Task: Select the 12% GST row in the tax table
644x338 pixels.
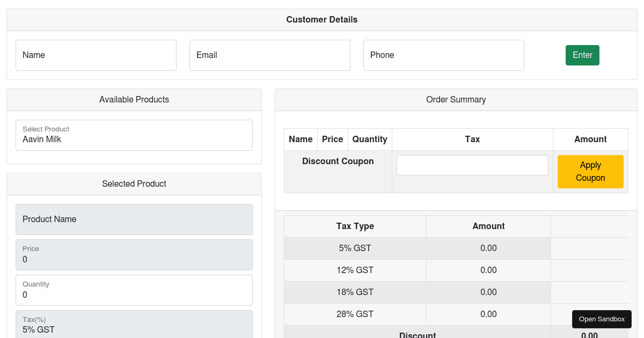Action: [x=355, y=270]
